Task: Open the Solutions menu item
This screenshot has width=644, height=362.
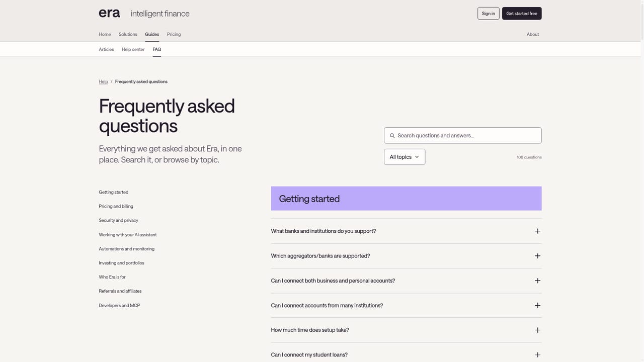Action: pyautogui.click(x=128, y=34)
